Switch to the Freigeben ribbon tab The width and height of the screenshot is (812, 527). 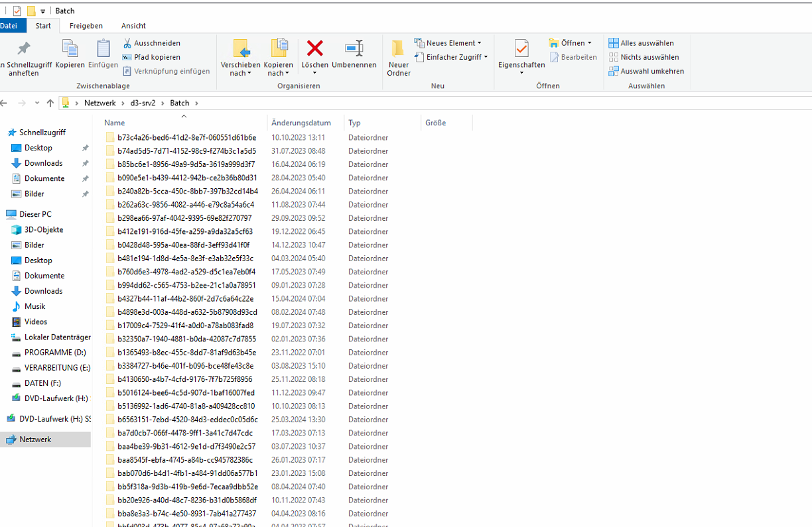click(x=86, y=26)
